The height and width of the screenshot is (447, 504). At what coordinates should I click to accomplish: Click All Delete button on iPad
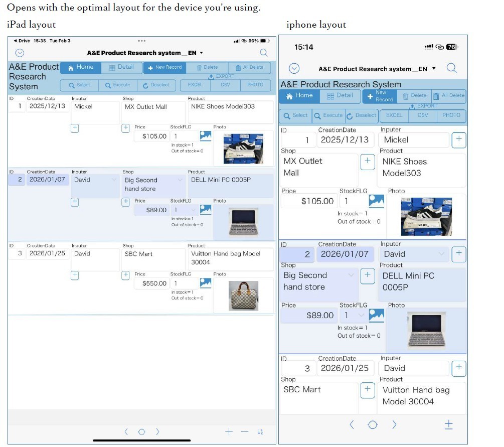249,68
